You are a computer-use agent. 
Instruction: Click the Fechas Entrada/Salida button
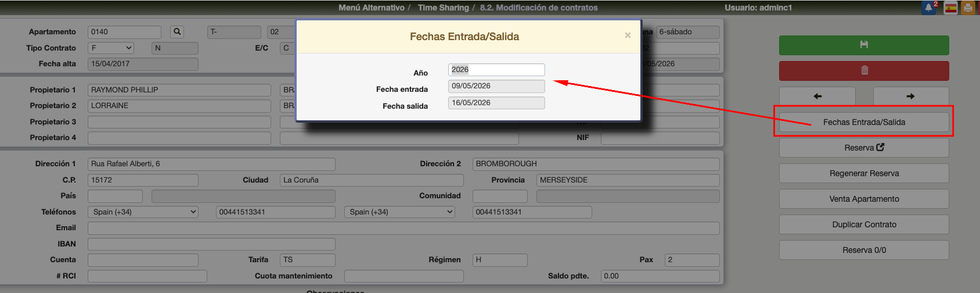coord(863,122)
